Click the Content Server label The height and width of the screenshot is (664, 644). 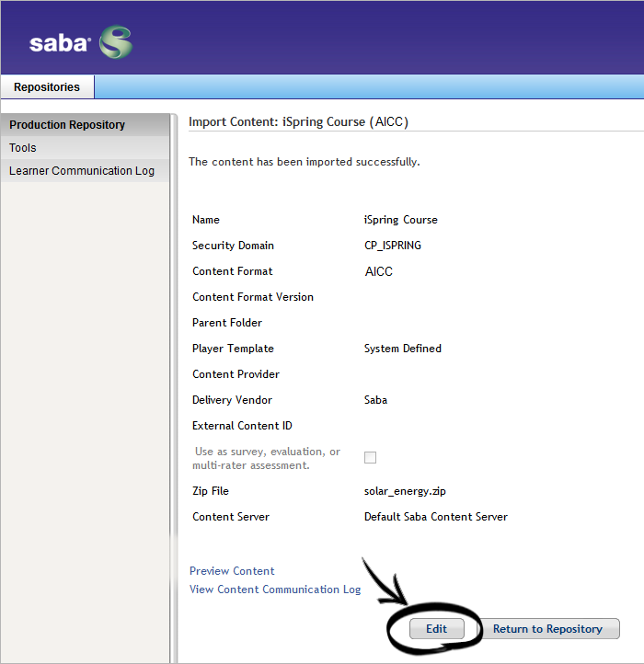coord(231,517)
